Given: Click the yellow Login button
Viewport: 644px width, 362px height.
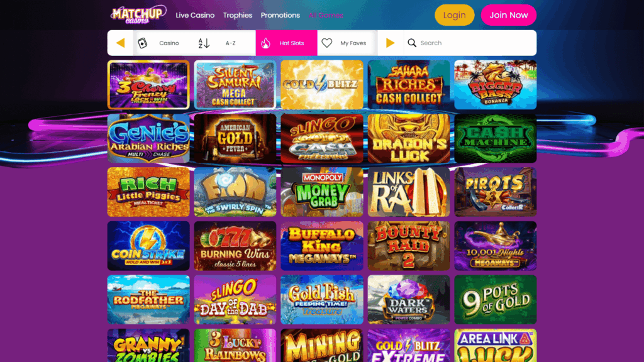Looking at the screenshot, I should point(454,15).
